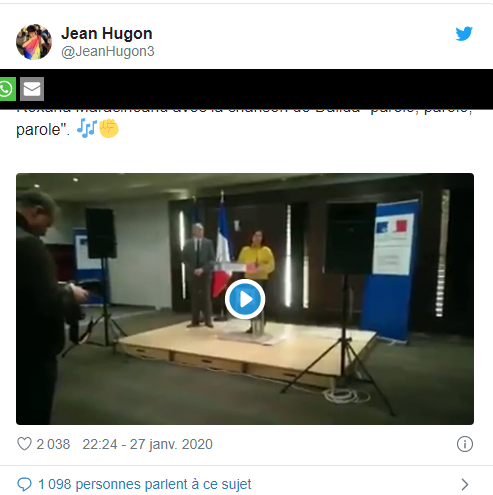Open the Jean Hugon display name
This screenshot has height=495, width=493.
click(x=107, y=34)
